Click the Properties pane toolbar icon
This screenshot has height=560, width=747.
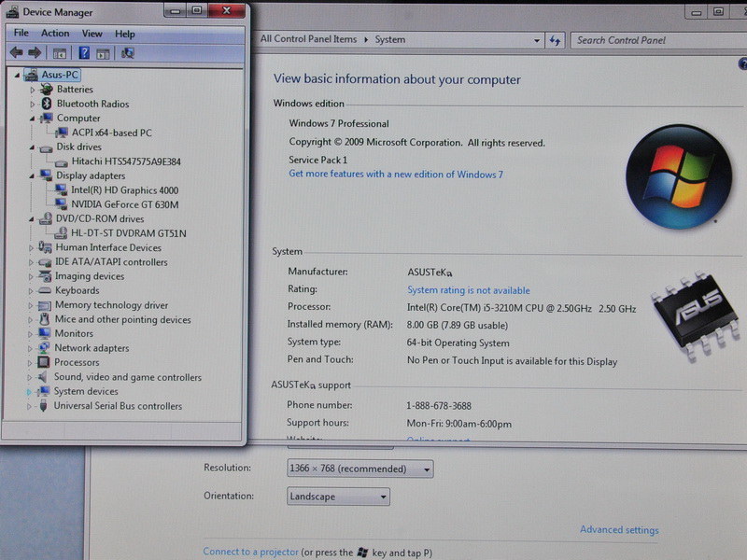point(103,53)
